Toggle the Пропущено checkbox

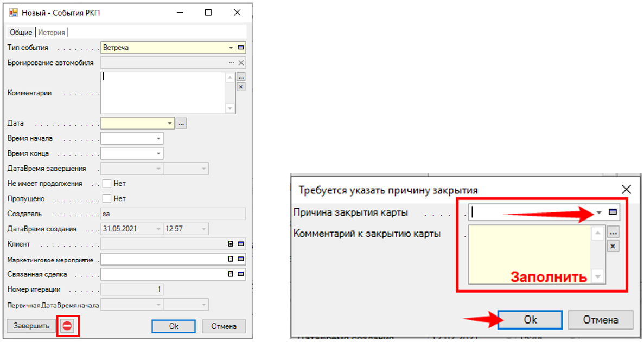[107, 199]
